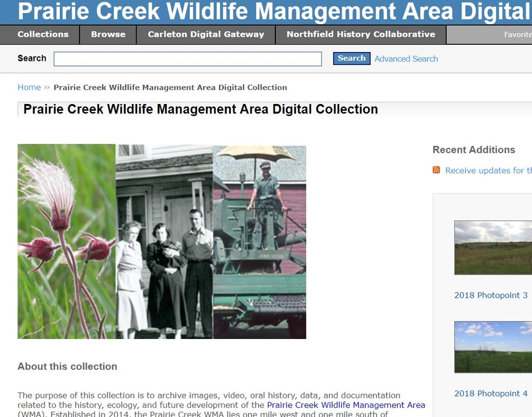Image resolution: width=532 pixels, height=417 pixels.
Task: Click the site banner title
Action: [275, 11]
